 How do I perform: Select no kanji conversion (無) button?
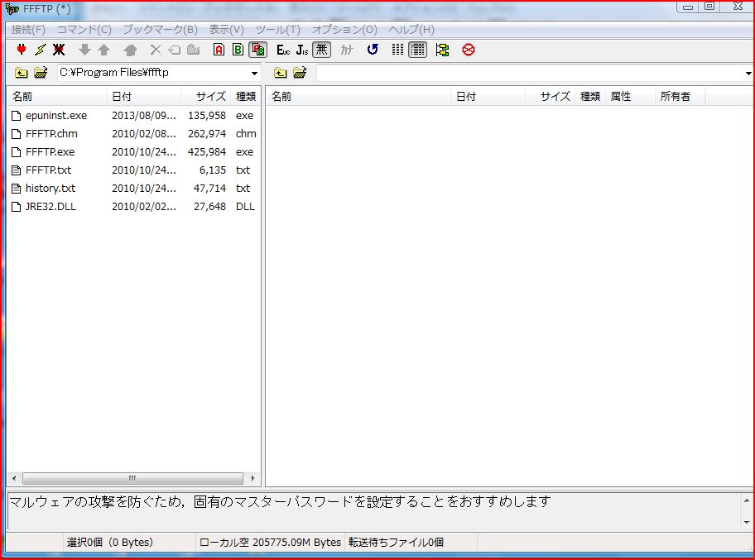(x=322, y=50)
